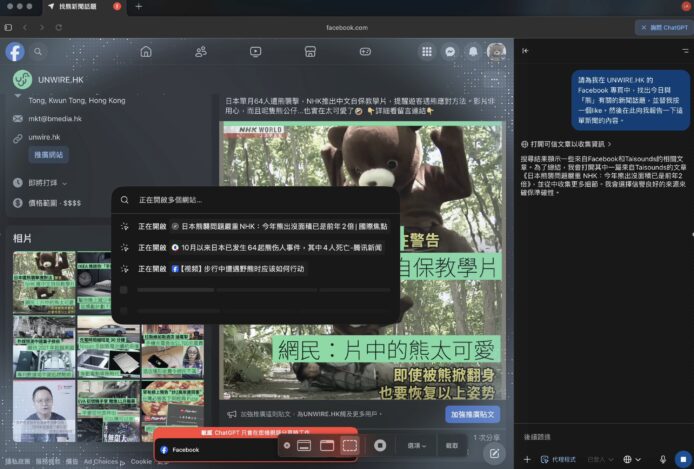
Task: Open the Facebook Friends icon
Action: [201, 51]
